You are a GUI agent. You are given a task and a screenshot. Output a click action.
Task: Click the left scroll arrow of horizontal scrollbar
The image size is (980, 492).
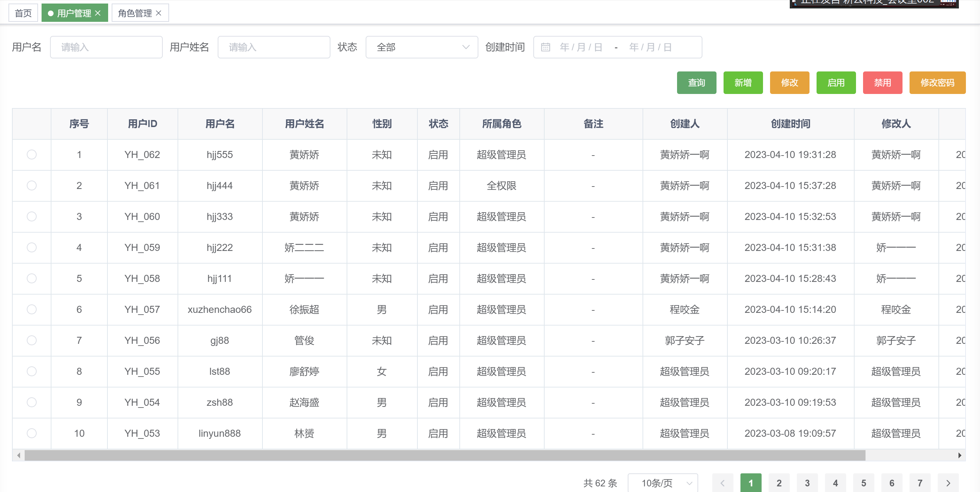tap(18, 455)
